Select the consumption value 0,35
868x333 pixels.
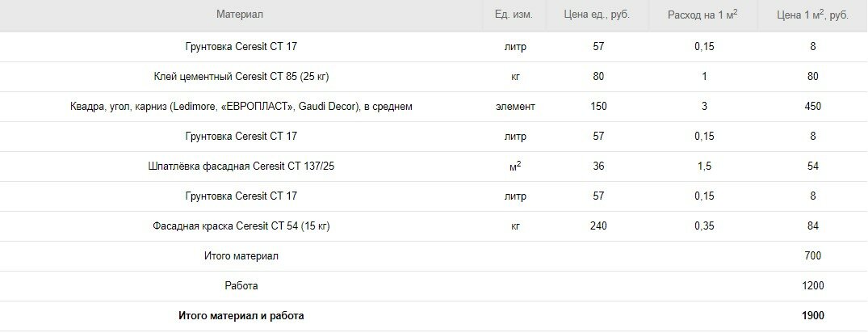tap(704, 226)
